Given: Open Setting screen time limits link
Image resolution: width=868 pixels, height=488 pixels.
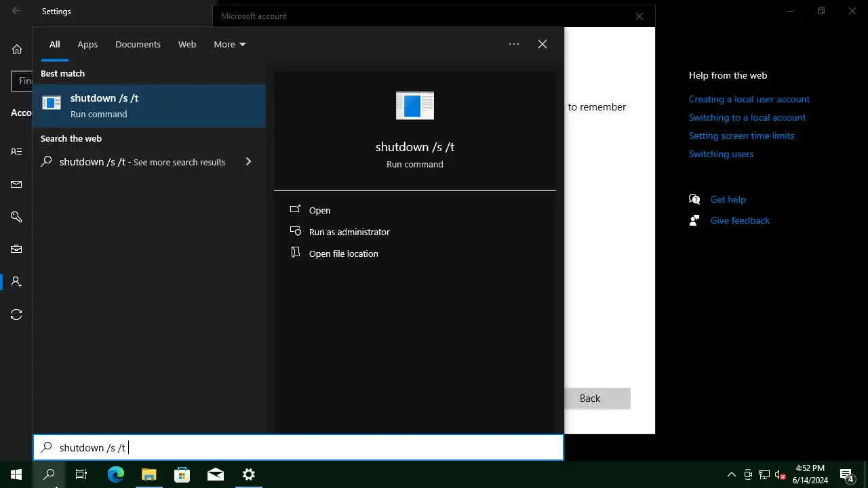Looking at the screenshot, I should (741, 136).
